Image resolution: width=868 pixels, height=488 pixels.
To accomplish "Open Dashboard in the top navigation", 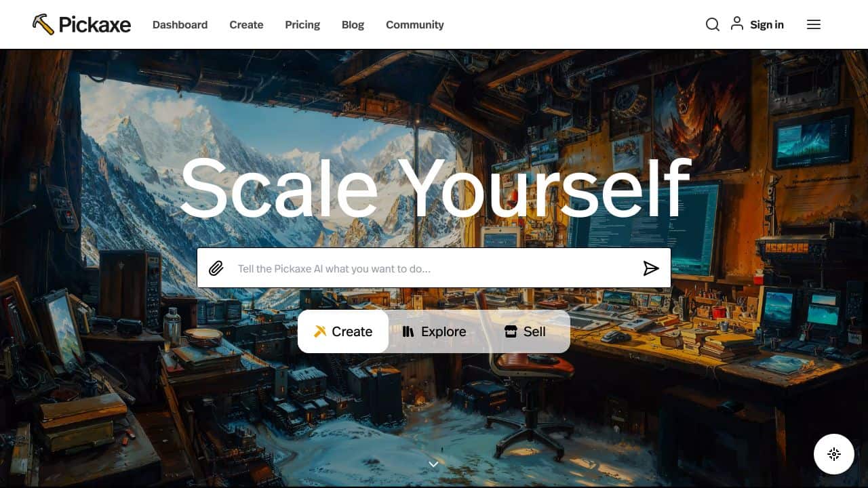I will click(x=180, y=24).
